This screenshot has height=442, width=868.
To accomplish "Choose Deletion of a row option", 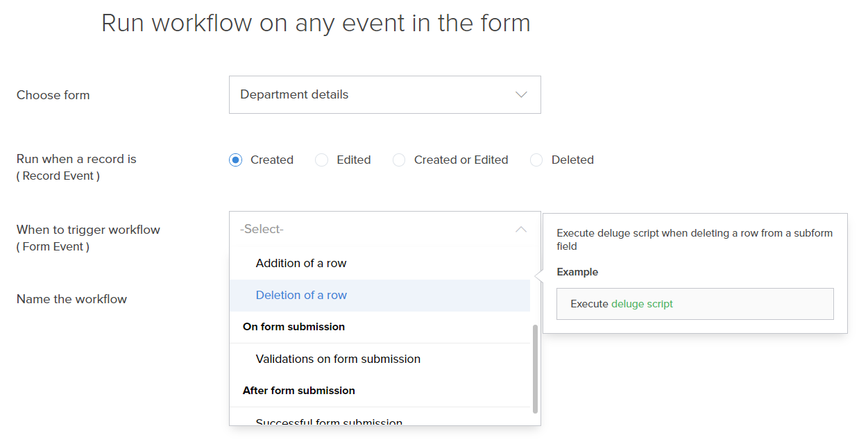I will click(301, 296).
